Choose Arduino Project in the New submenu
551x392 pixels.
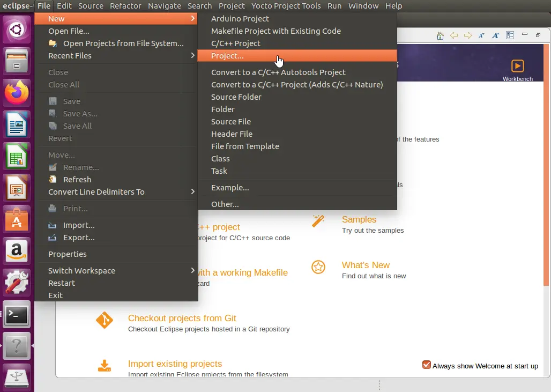pos(240,19)
